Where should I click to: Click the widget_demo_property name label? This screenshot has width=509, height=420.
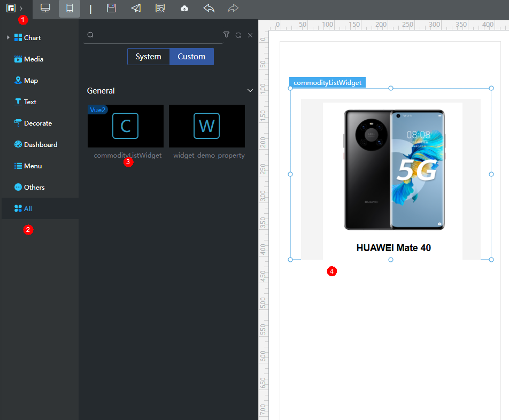coord(209,155)
